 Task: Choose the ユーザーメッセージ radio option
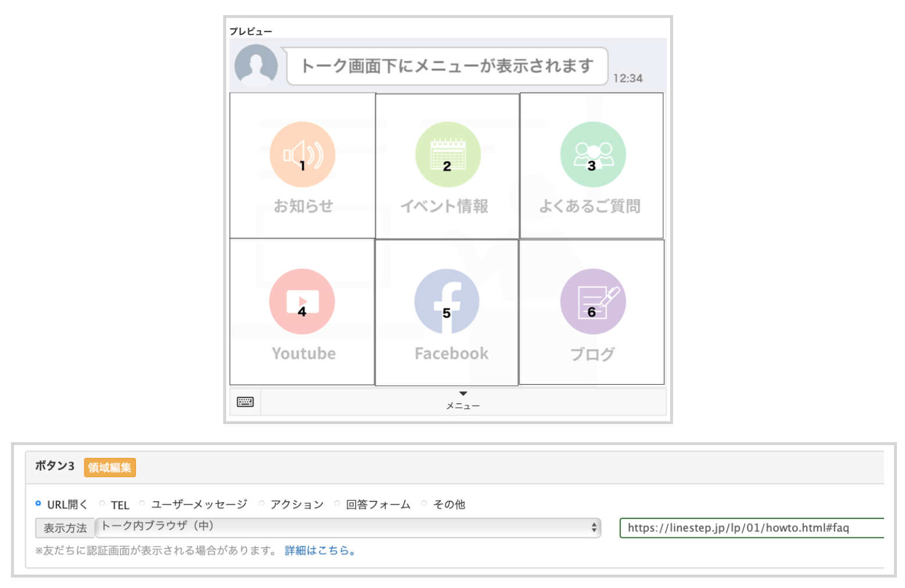142,504
